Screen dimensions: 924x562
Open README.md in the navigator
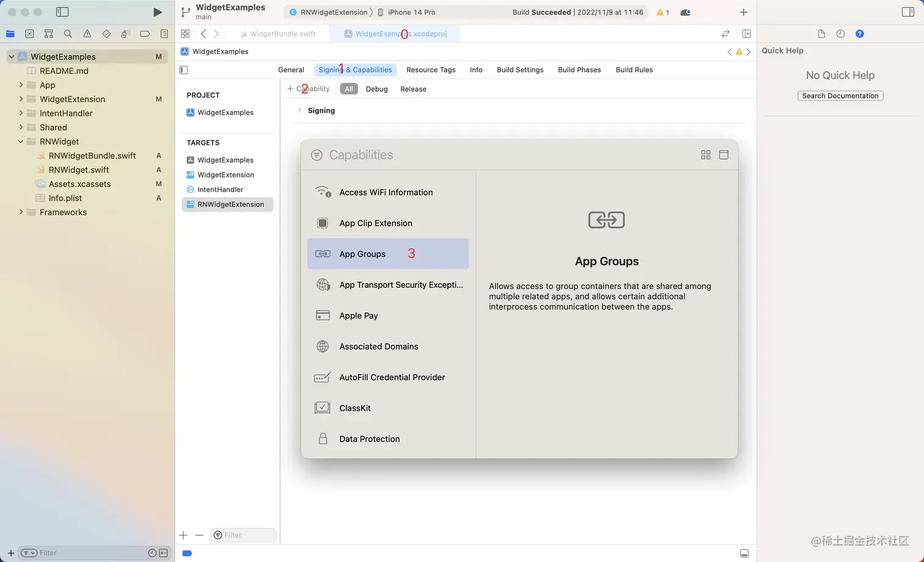pyautogui.click(x=64, y=71)
